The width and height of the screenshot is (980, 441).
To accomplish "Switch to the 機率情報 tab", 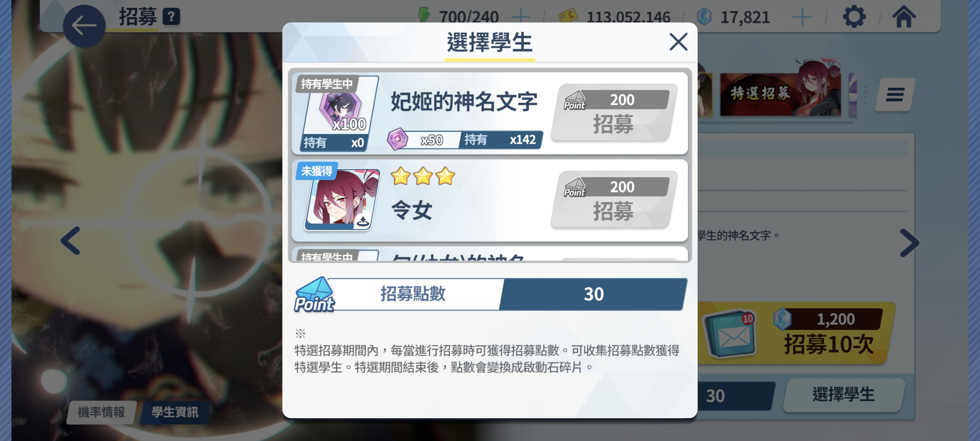I will tap(101, 412).
